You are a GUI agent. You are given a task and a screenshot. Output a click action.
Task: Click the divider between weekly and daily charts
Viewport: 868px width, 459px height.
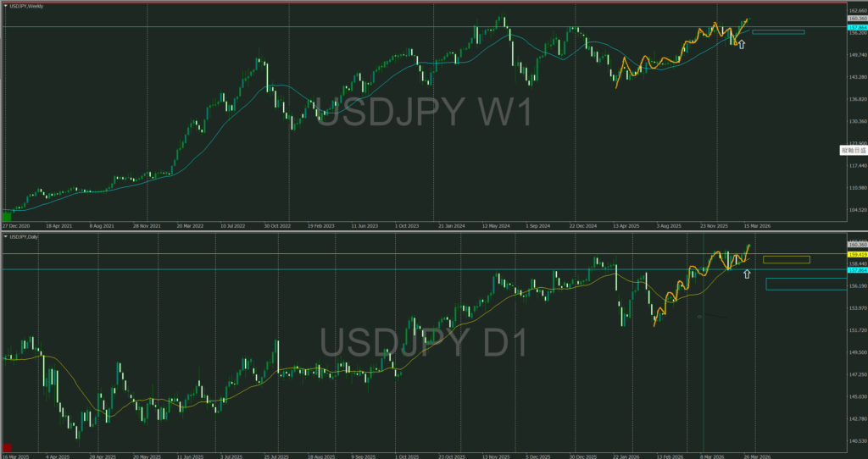click(x=424, y=231)
